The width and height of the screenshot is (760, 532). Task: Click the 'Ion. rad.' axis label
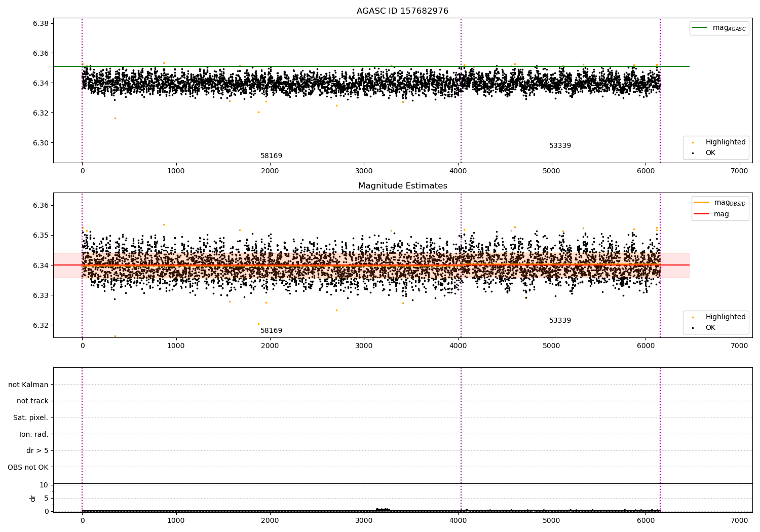[34, 434]
